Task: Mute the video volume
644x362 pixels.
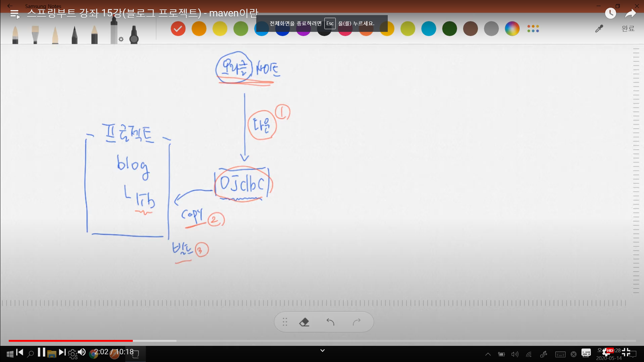Action: click(82, 352)
